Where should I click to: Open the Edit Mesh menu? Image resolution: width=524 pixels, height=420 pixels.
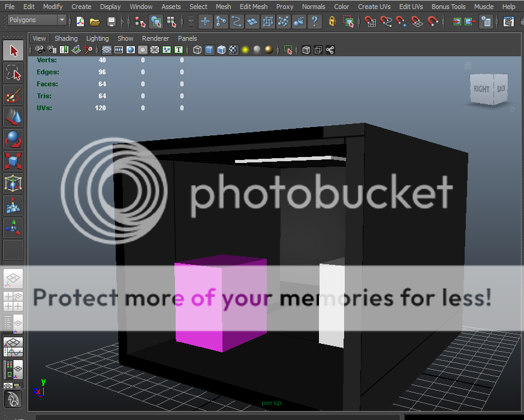click(x=254, y=7)
